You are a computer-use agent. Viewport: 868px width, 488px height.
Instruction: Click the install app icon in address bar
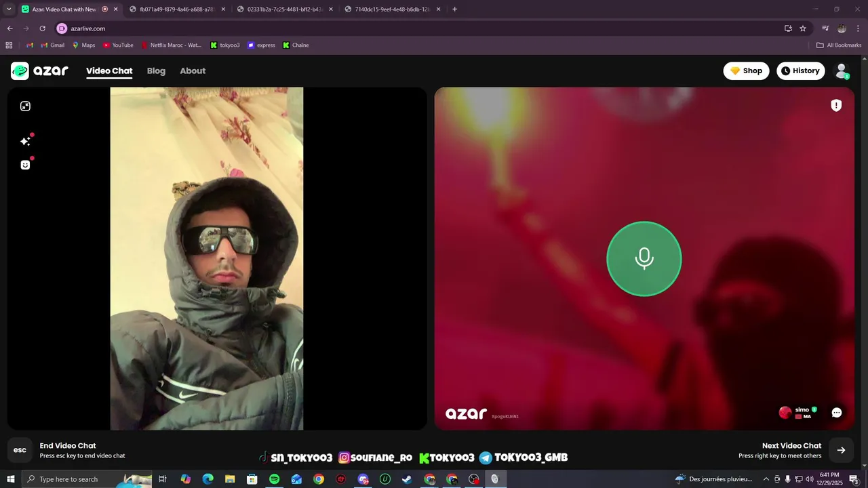[788, 28]
